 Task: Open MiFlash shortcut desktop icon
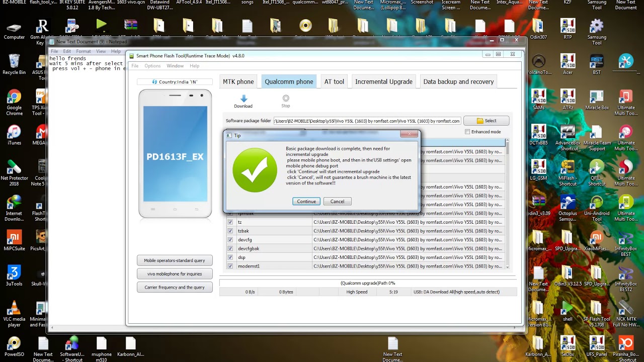[x=568, y=172]
